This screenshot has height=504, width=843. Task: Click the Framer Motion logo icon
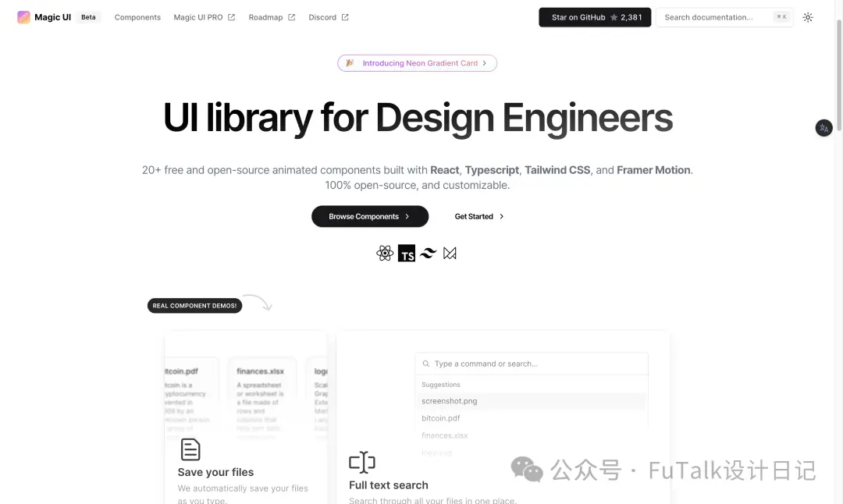450,253
